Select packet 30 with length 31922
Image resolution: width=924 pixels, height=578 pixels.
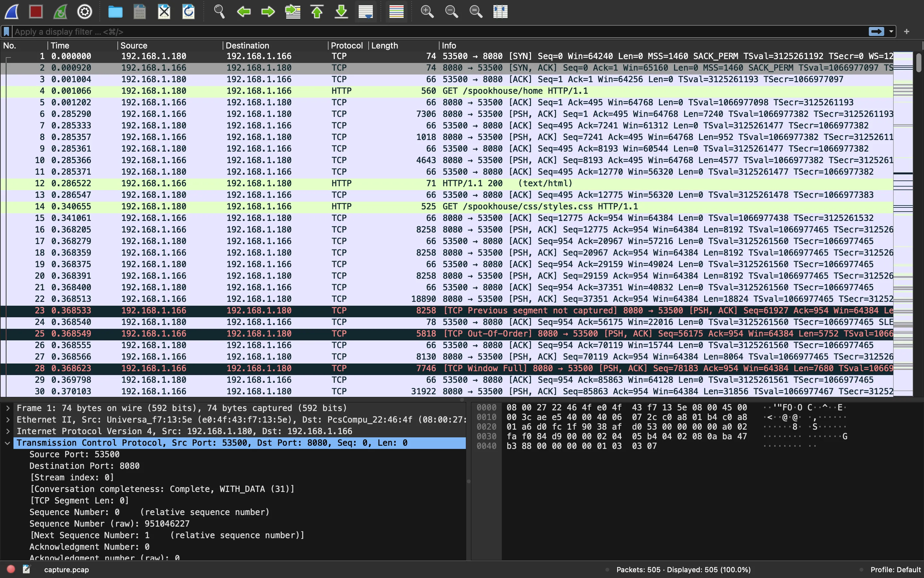[x=447, y=391]
